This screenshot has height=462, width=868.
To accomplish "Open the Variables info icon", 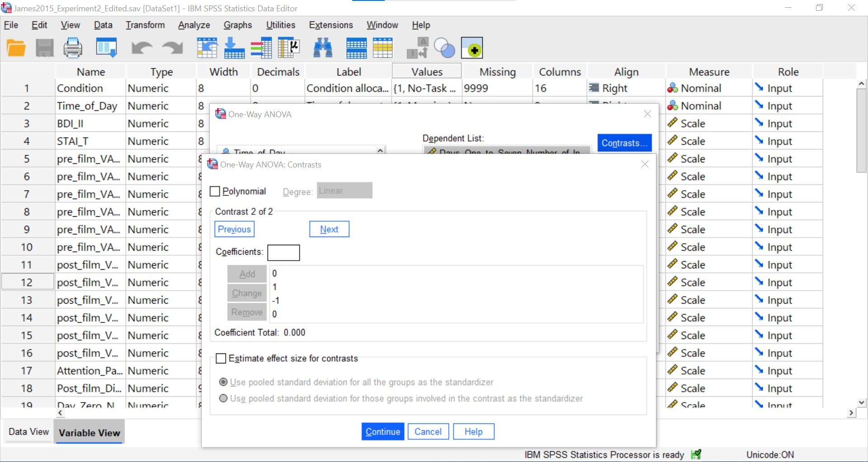I will (x=261, y=48).
